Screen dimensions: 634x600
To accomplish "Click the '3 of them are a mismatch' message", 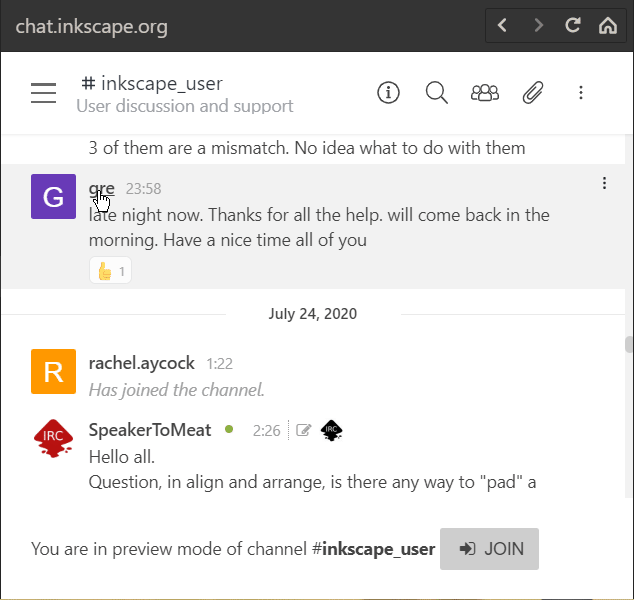I will click(x=307, y=148).
